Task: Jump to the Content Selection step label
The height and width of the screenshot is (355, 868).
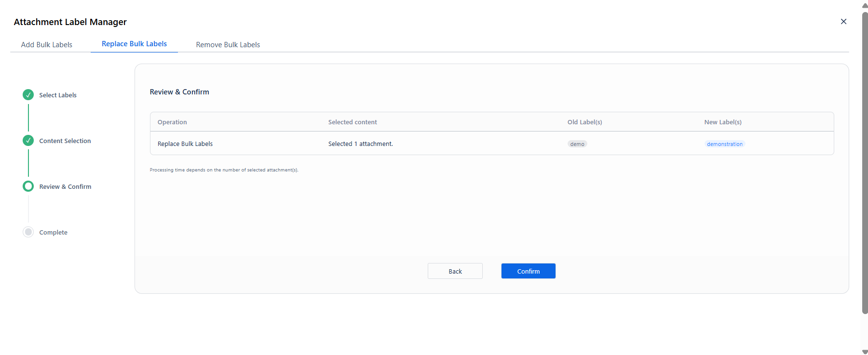Action: pyautogui.click(x=65, y=141)
